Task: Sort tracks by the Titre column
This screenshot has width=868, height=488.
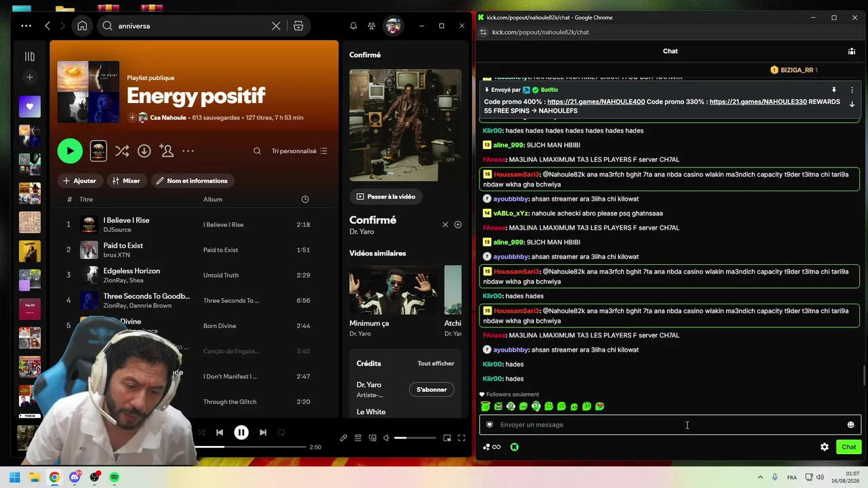Action: click(86, 199)
